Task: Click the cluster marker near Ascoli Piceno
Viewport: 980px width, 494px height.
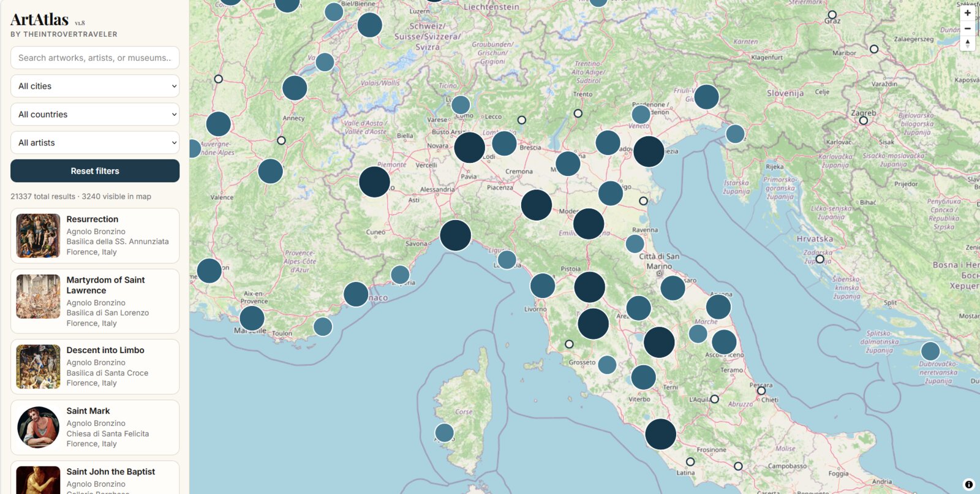Action: pyautogui.click(x=724, y=342)
